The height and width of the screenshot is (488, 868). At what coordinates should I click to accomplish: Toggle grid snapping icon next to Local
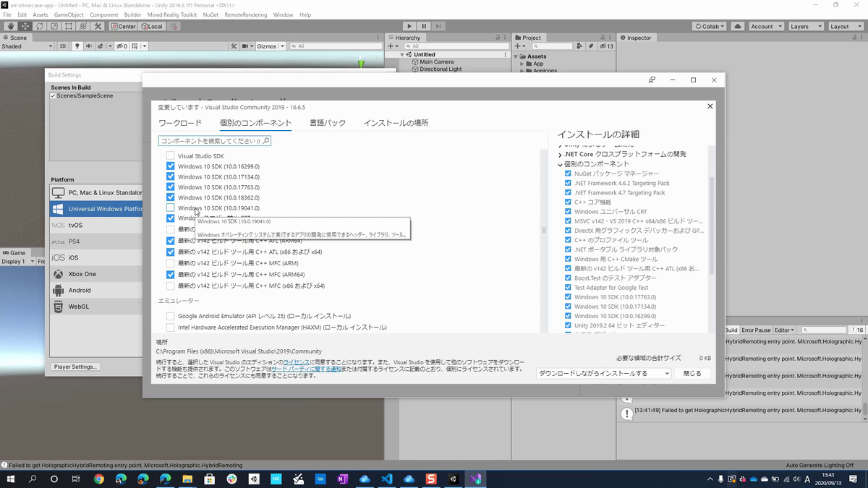point(174,26)
